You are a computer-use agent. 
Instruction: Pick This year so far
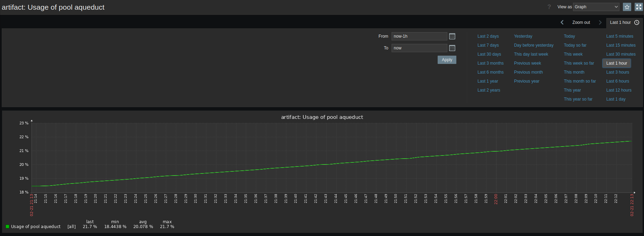(x=578, y=99)
